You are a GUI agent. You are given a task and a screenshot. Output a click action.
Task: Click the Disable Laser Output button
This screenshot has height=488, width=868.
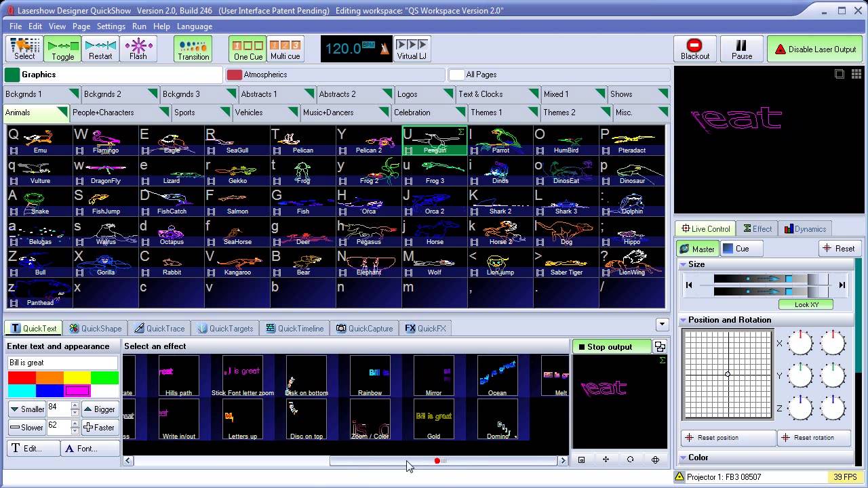pos(816,49)
